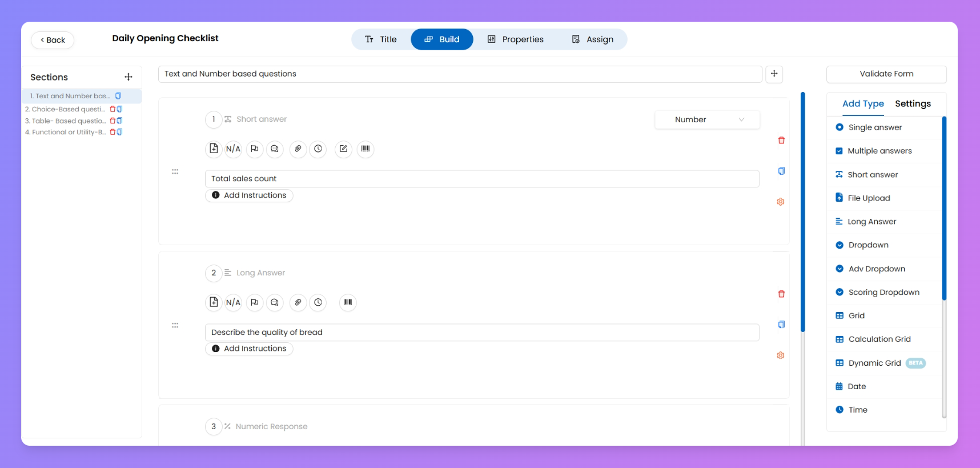Add a new section with Sections plus icon

tap(128, 77)
